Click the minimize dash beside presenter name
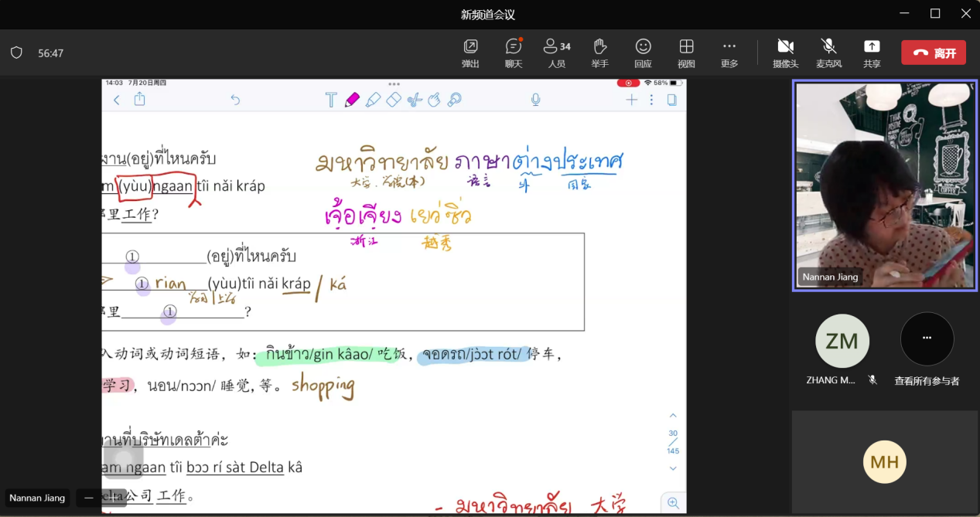 pyautogui.click(x=89, y=498)
